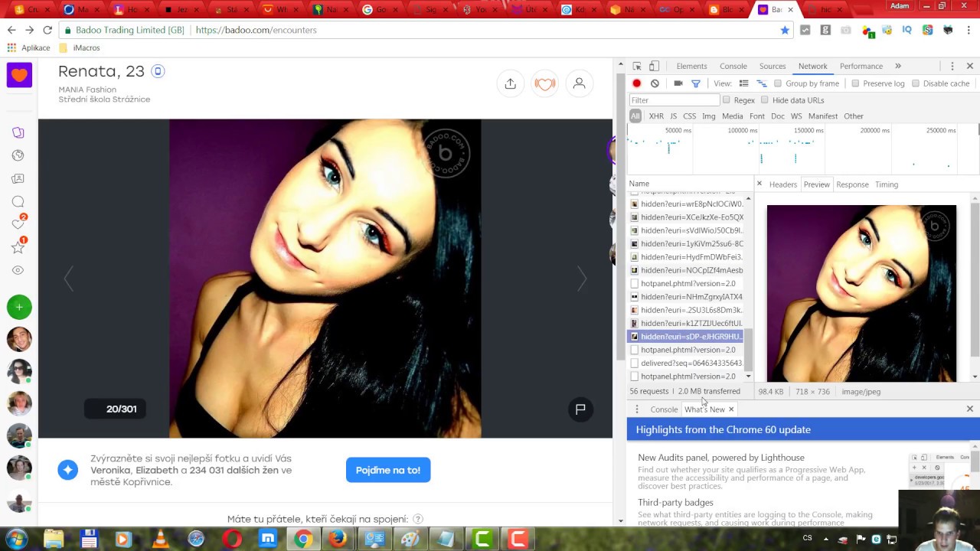Toggle the device toolbar in DevTools
The image size is (980, 551).
click(x=654, y=67)
